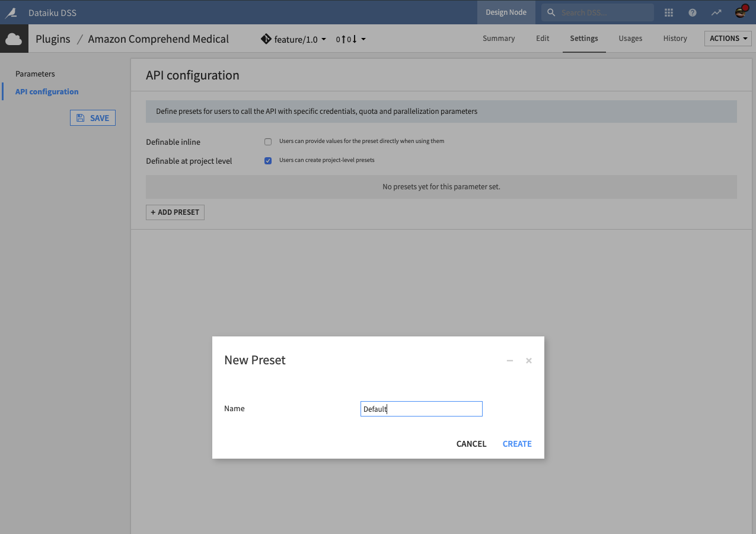This screenshot has height=534, width=756.
Task: Click the branch icon next to feature/1.0
Action: [265, 39]
